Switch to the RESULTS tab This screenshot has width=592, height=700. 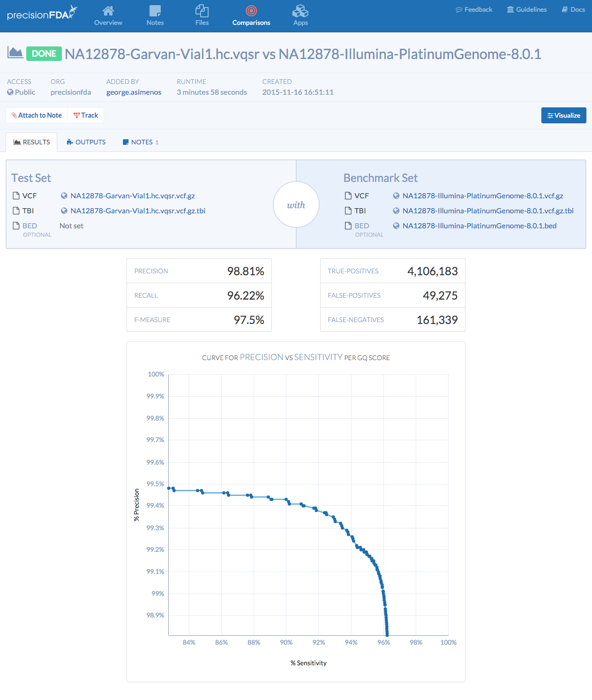tap(31, 142)
